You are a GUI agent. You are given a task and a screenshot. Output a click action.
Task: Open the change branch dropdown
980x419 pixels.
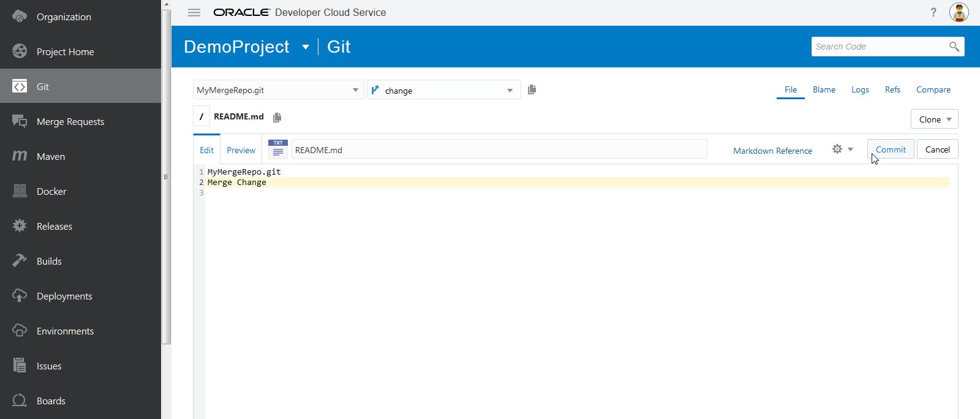point(444,89)
